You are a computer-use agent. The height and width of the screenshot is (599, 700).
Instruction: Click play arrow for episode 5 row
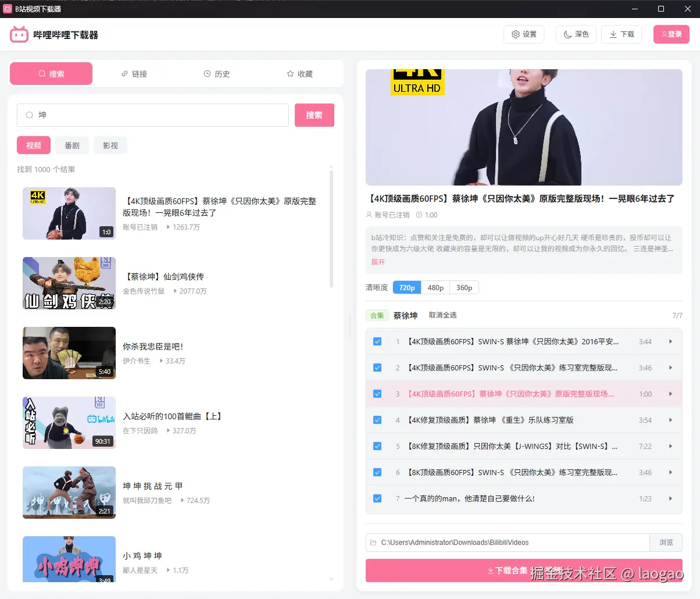tap(670, 446)
